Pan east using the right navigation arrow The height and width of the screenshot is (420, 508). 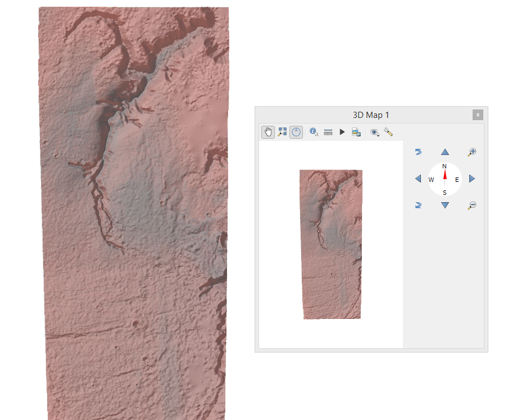coord(471,178)
